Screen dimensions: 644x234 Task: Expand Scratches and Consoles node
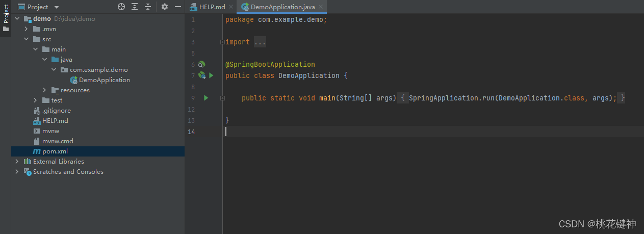pyautogui.click(x=17, y=172)
